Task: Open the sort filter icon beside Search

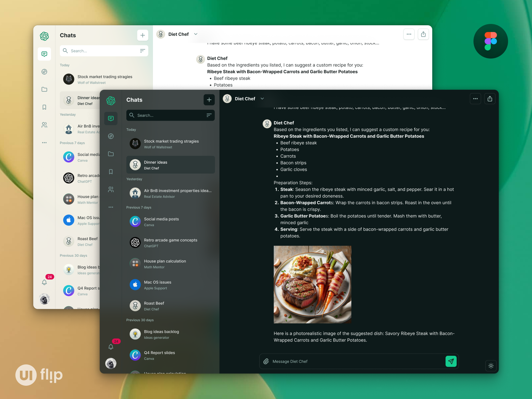Action: point(209,115)
